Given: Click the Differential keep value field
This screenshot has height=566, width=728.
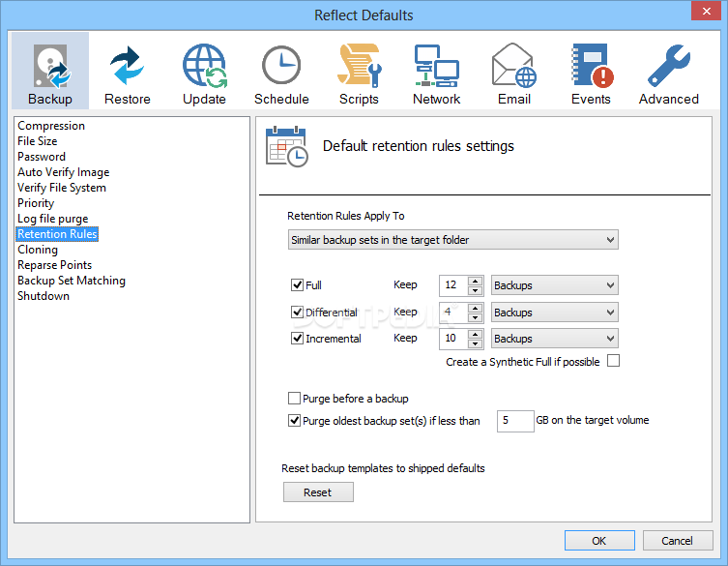Looking at the screenshot, I should [x=453, y=313].
